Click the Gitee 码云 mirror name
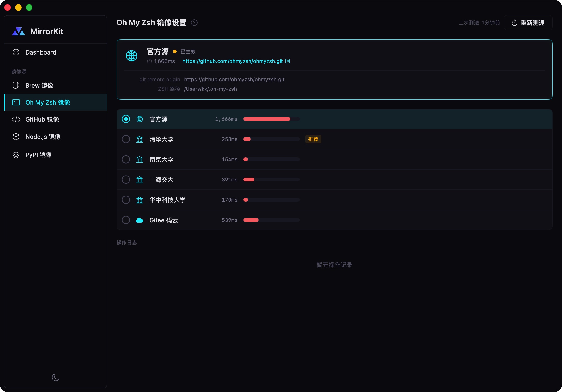Screen dimensions: 562x392 pos(164,220)
